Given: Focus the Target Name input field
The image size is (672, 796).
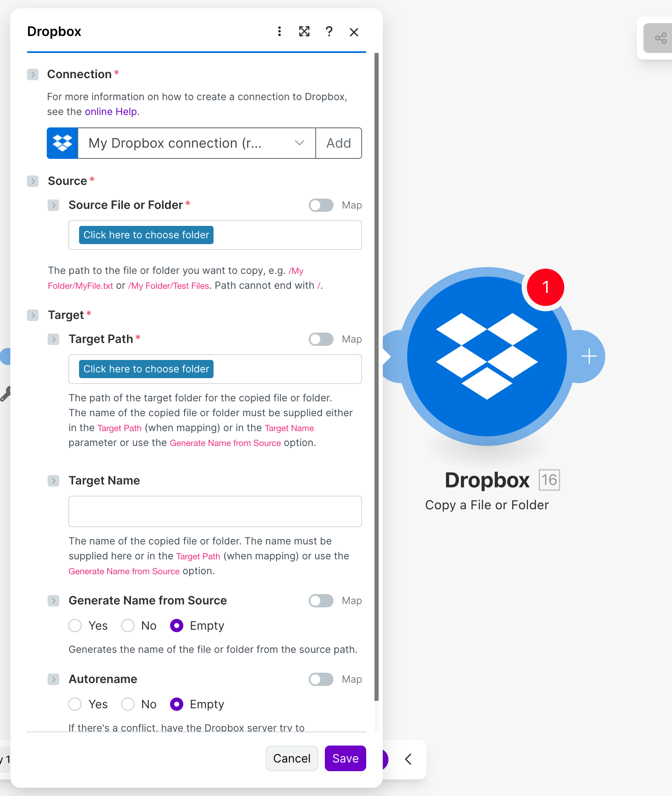Looking at the screenshot, I should coord(215,511).
